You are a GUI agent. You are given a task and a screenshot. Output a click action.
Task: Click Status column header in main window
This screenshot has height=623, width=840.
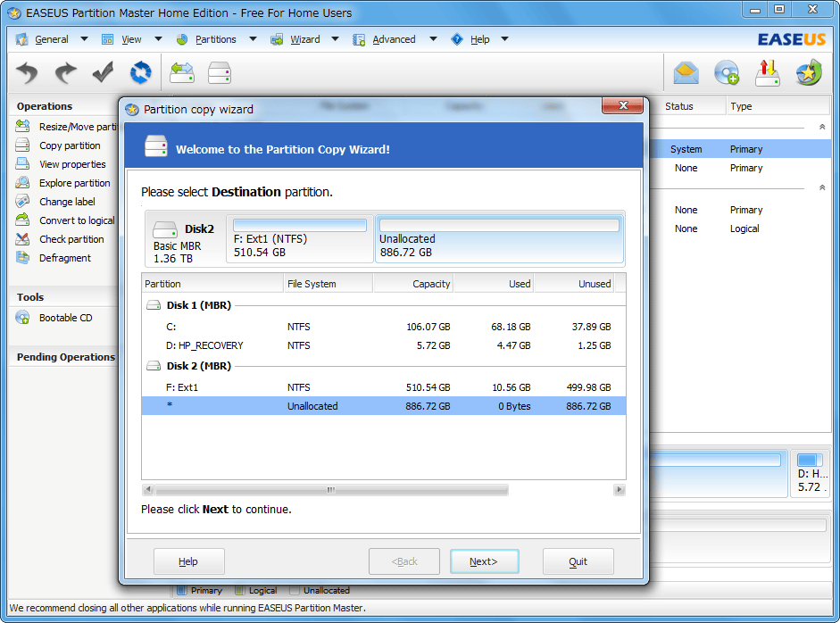(x=687, y=106)
